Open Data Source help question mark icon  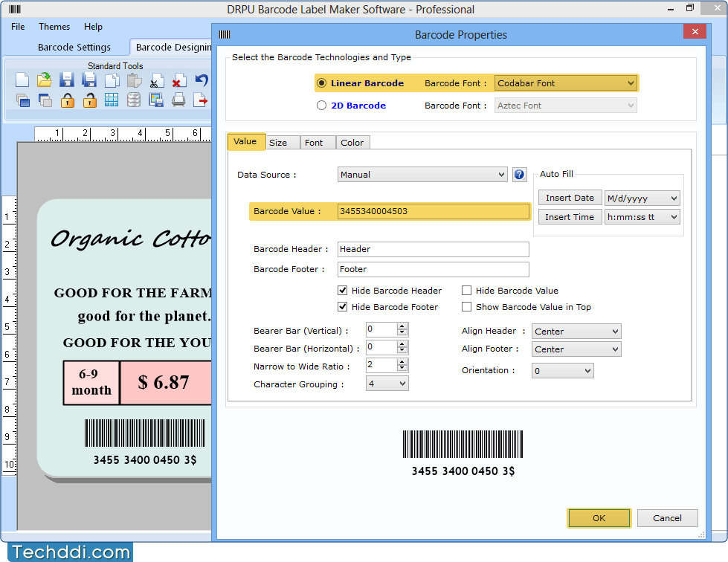click(519, 175)
